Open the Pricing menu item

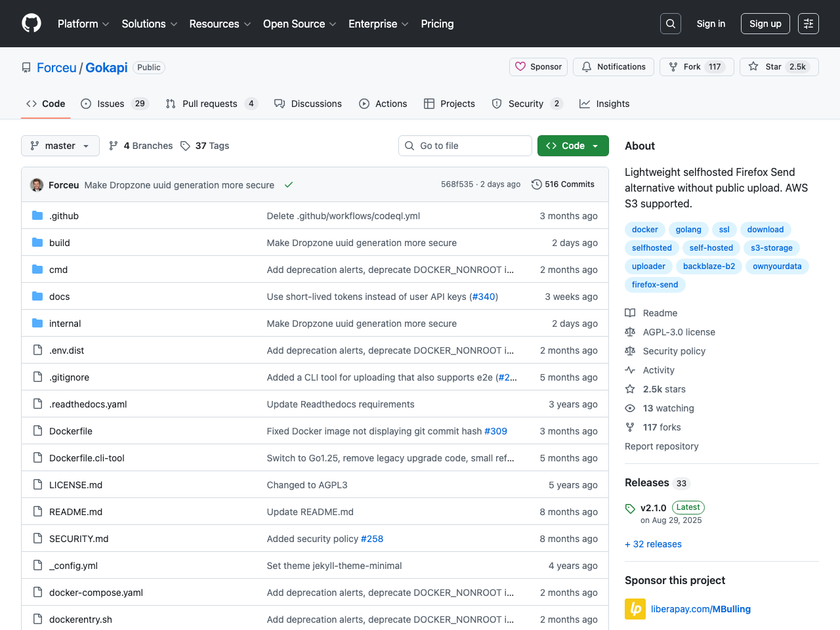click(437, 24)
